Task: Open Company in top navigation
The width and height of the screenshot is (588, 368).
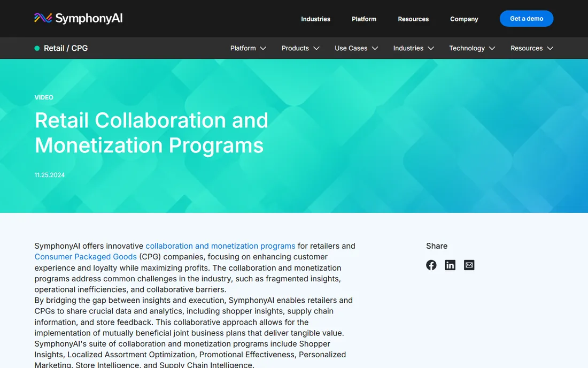Action: pyautogui.click(x=464, y=19)
